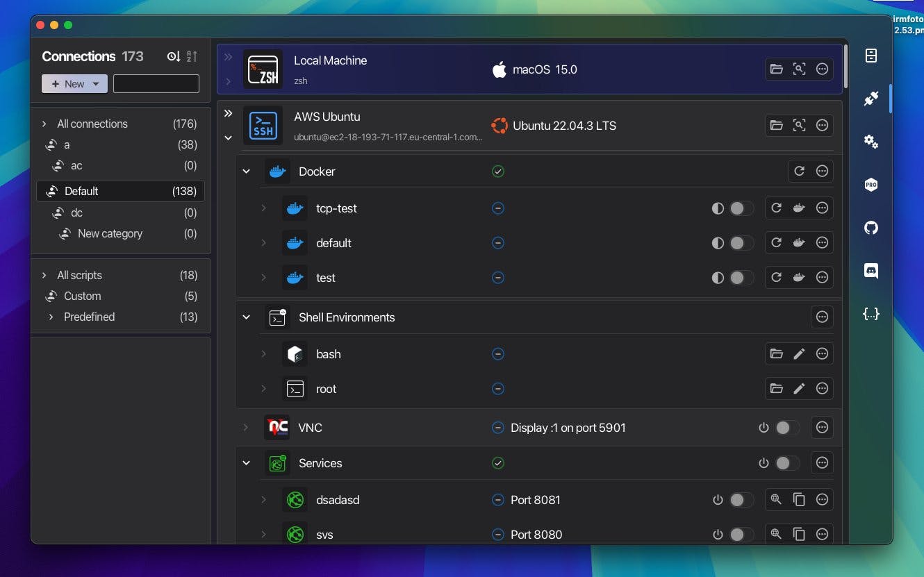
Task: Click the copy icon for dsadasd service
Action: tap(799, 499)
